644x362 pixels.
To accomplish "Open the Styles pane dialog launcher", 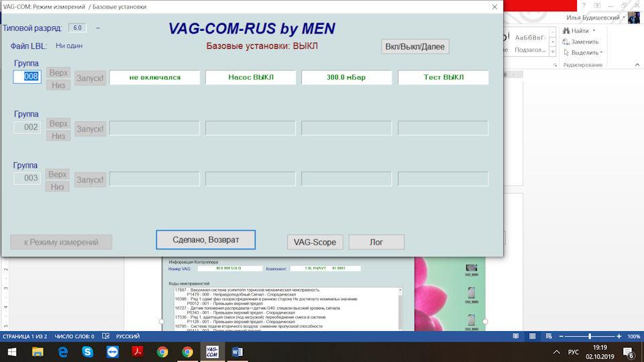I will (555, 65).
